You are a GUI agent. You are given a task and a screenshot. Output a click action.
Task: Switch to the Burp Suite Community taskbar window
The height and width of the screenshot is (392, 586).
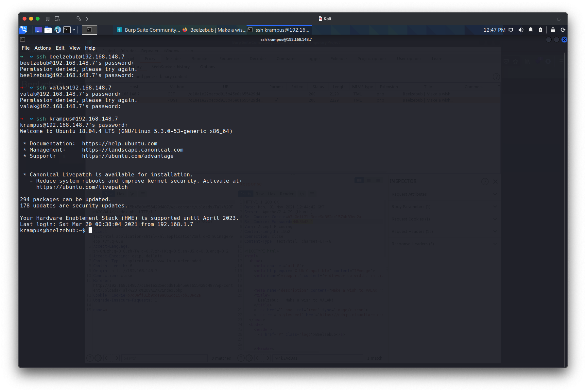(148, 30)
